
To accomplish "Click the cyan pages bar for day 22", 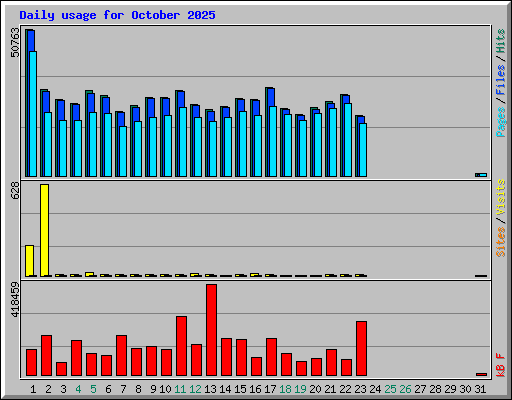I will click(348, 140).
